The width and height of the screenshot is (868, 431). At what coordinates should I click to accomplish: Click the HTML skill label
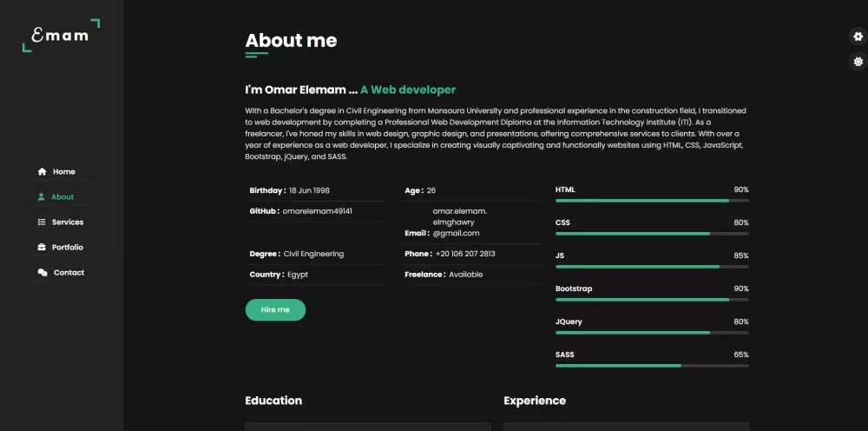click(x=565, y=189)
